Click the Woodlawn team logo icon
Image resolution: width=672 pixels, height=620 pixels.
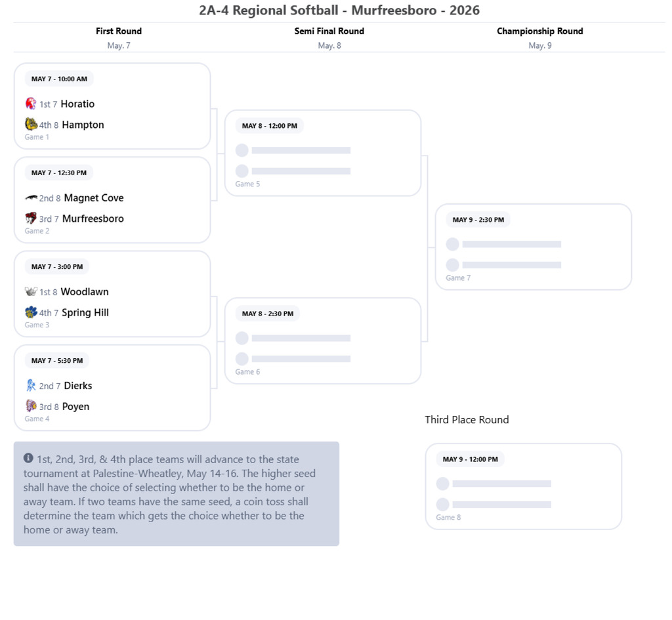point(31,291)
